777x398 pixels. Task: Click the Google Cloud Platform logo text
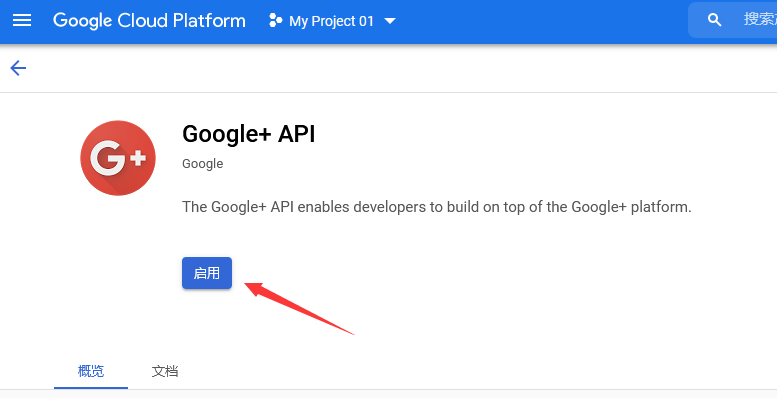click(149, 21)
